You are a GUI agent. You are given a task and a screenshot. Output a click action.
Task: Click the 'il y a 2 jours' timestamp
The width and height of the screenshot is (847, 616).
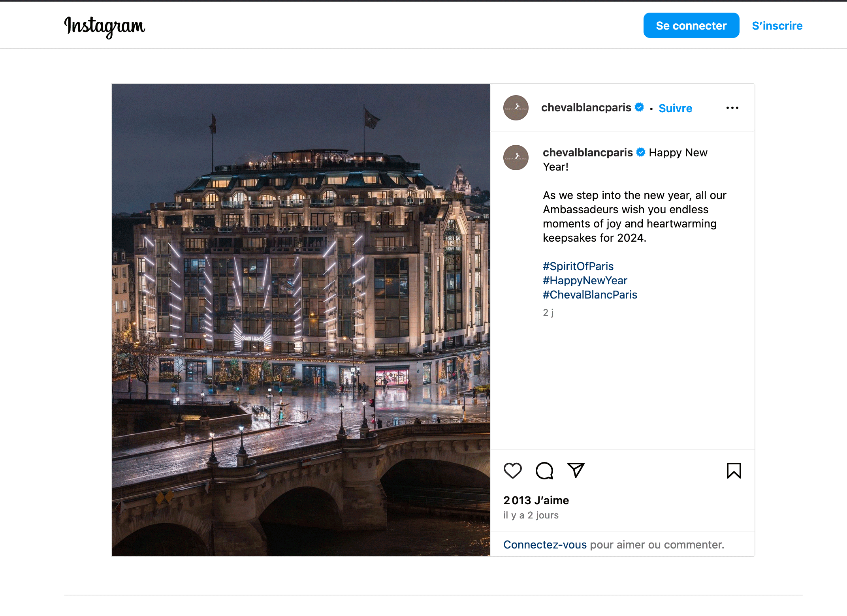(531, 515)
